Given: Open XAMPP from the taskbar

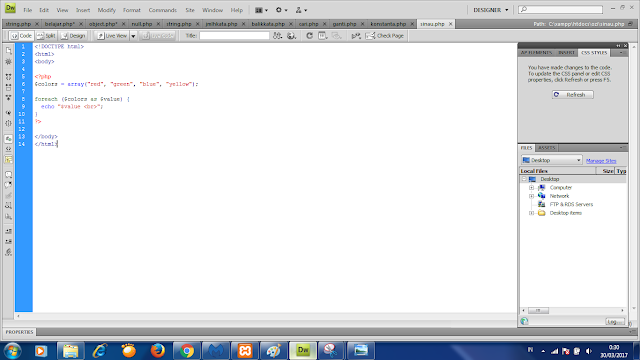Looking at the screenshot, I should 245,351.
